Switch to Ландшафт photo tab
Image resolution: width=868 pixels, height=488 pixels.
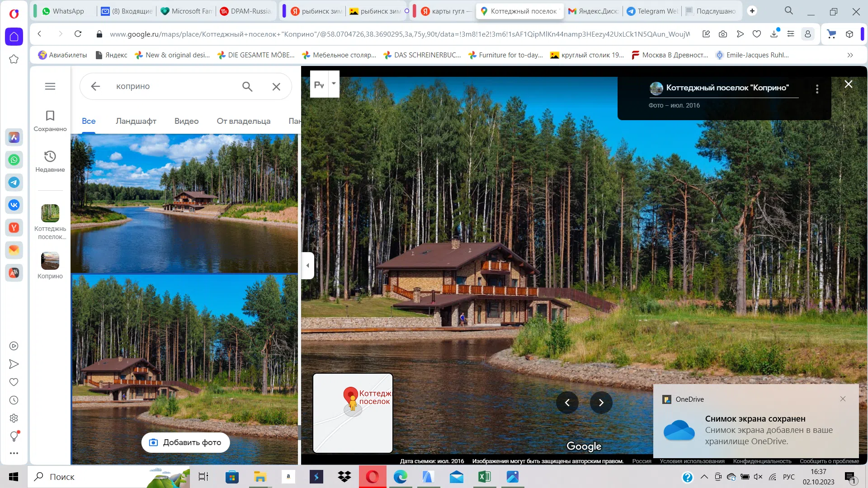[136, 121]
